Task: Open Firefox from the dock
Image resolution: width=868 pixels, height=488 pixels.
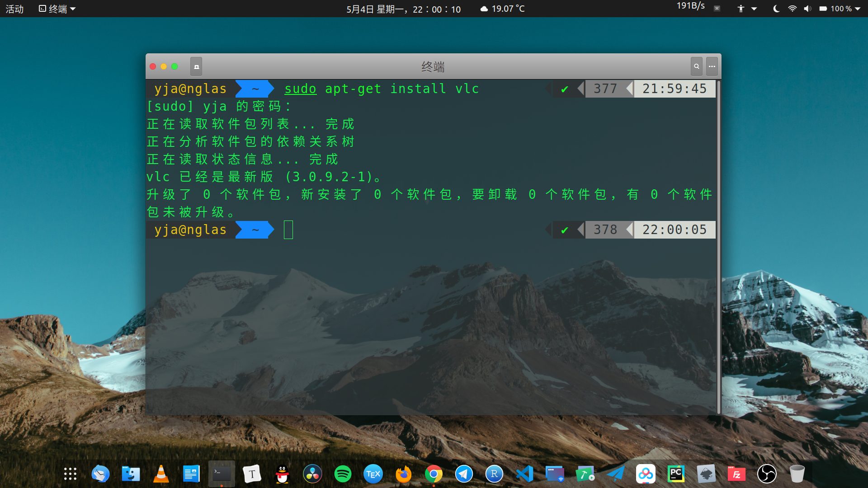Action: pos(403,474)
